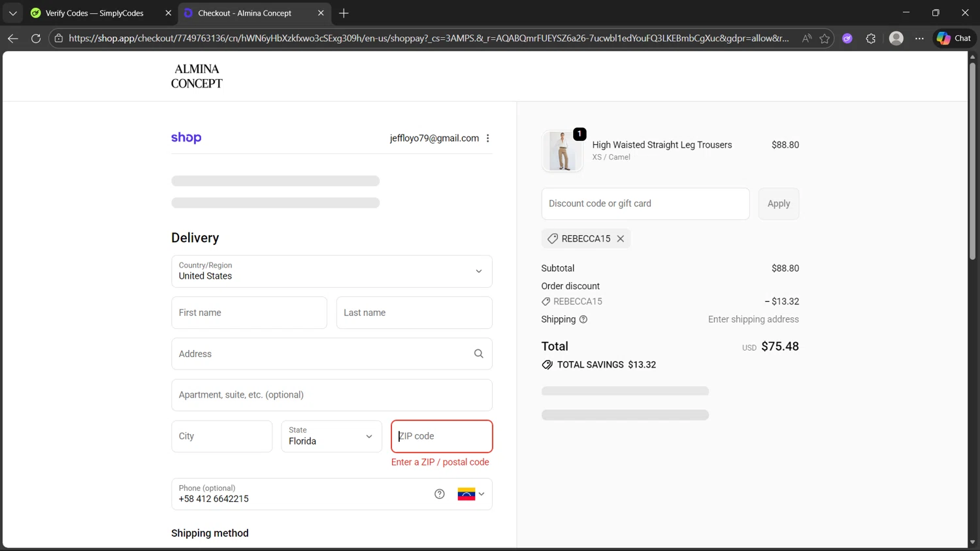Select the Checkout - Almina Concept tab
The height and width of the screenshot is (551, 980).
pyautogui.click(x=244, y=13)
